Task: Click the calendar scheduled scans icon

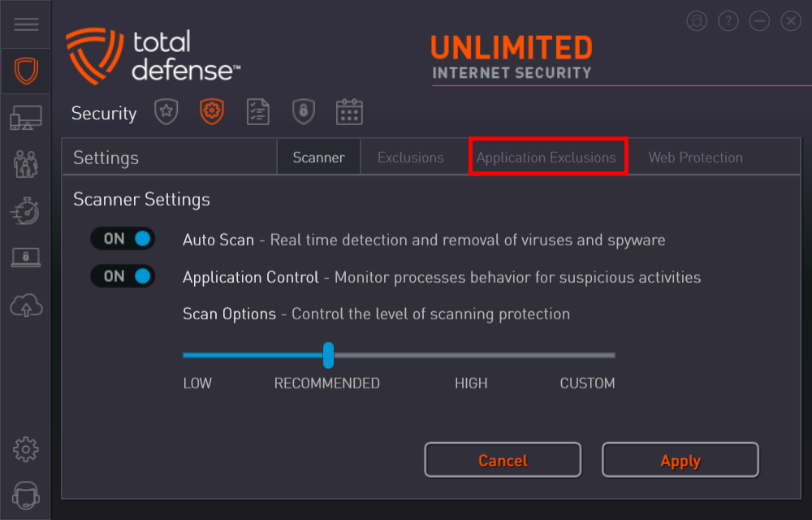Action: pos(349,112)
